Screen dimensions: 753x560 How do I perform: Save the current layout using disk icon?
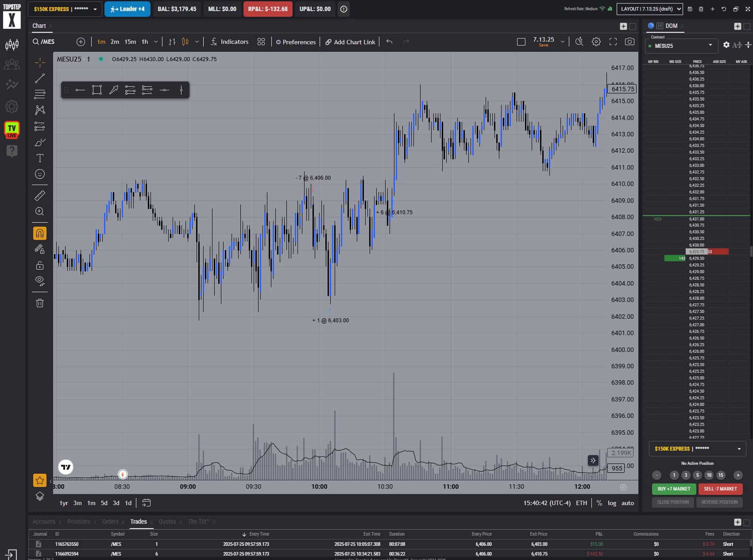(690, 9)
